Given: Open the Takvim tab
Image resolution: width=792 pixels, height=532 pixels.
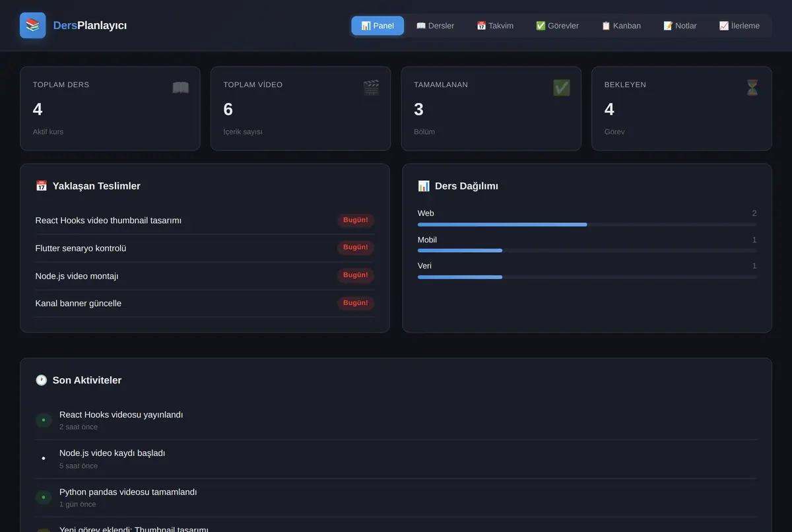Looking at the screenshot, I should [495, 26].
